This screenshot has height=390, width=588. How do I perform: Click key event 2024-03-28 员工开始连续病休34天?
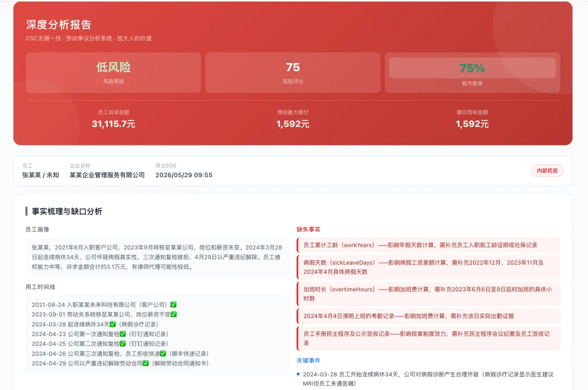(428, 379)
